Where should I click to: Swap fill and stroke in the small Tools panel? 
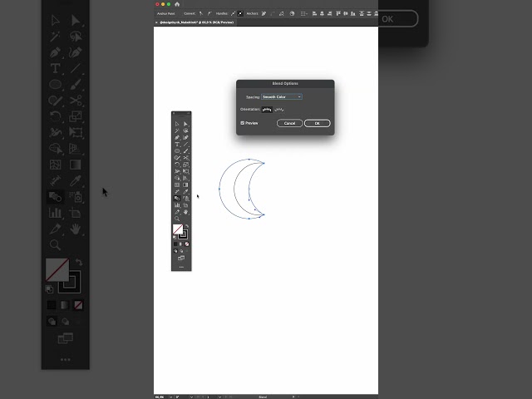click(x=187, y=226)
